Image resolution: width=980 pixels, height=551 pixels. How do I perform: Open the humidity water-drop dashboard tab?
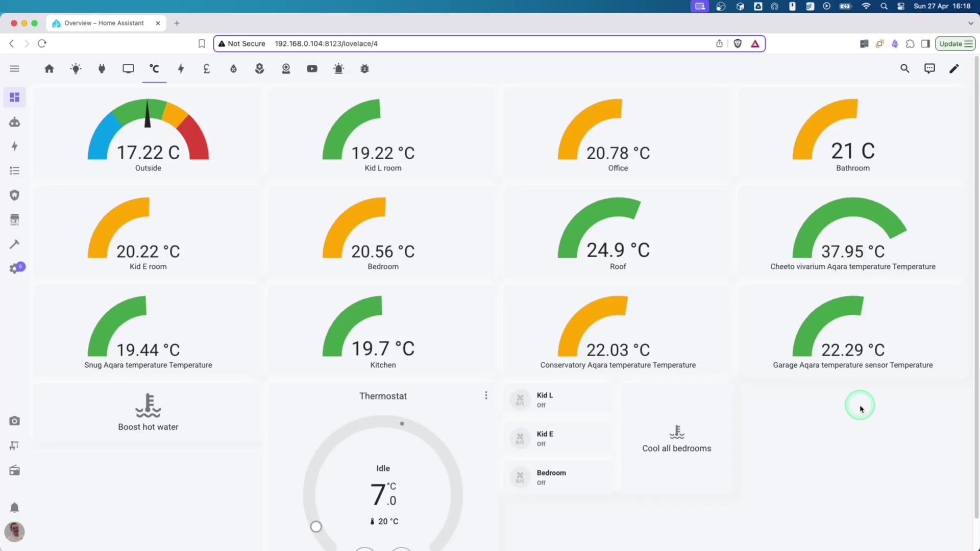click(x=233, y=68)
